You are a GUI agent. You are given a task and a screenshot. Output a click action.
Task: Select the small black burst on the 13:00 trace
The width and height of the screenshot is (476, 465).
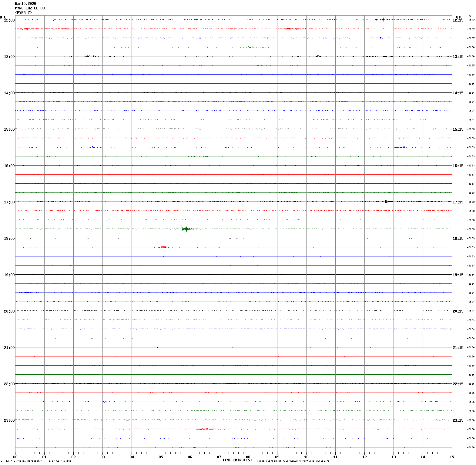coord(317,56)
